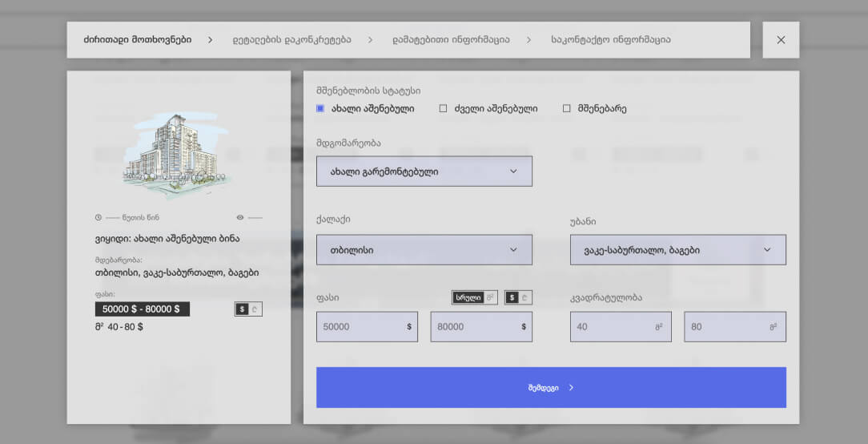Open the უბანი dropdown ვაკე-საბურთალო, ბაგები
Image resolution: width=868 pixels, height=444 pixels.
pos(678,250)
